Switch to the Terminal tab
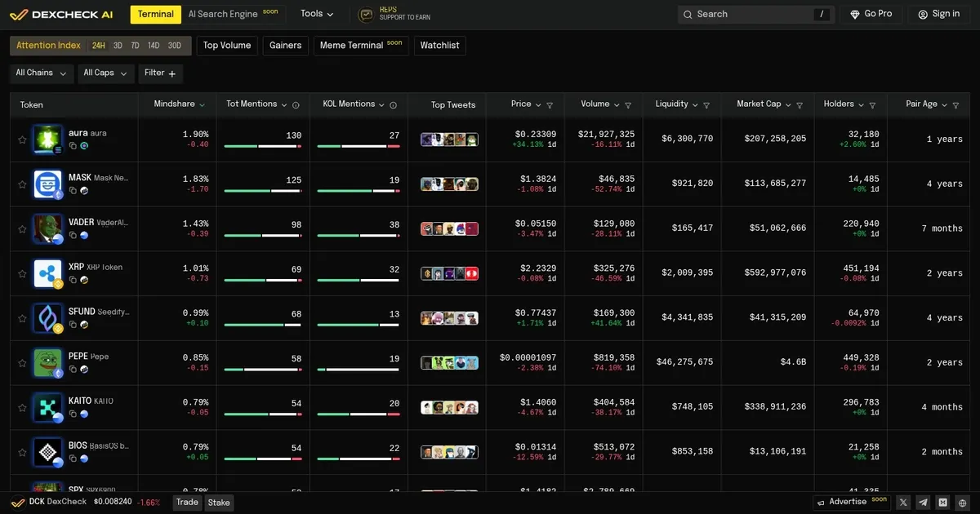 click(155, 14)
